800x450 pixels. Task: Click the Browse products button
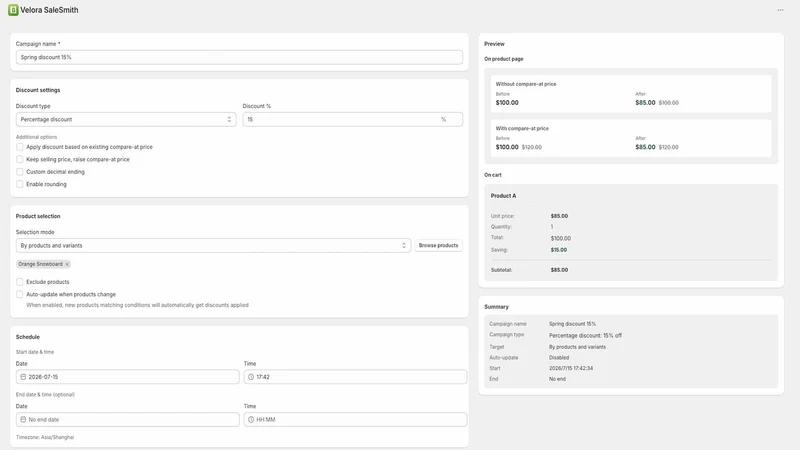tap(438, 245)
